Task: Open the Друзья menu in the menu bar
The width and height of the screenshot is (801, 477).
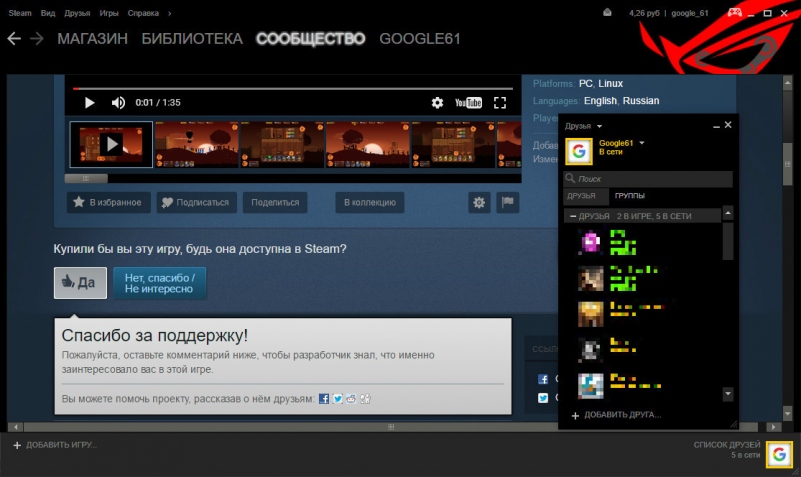Action: [77, 13]
